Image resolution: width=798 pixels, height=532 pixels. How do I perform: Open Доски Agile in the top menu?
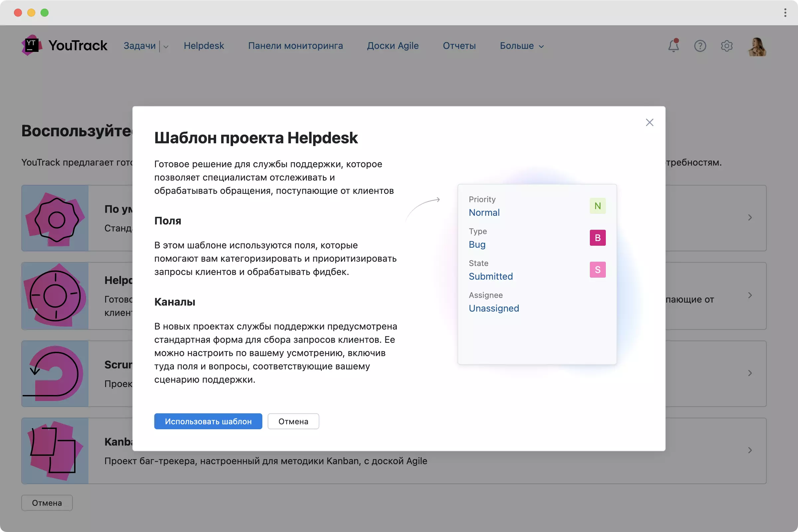coord(393,46)
